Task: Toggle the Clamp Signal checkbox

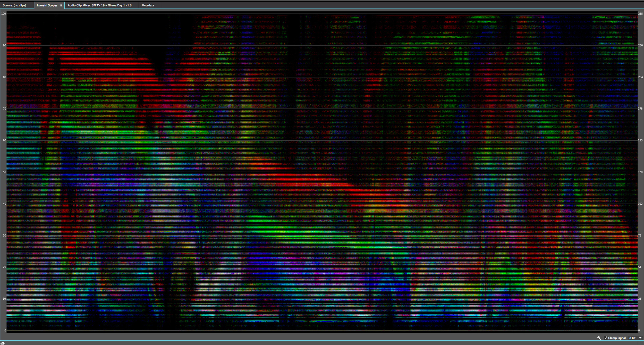Action: coord(606,338)
